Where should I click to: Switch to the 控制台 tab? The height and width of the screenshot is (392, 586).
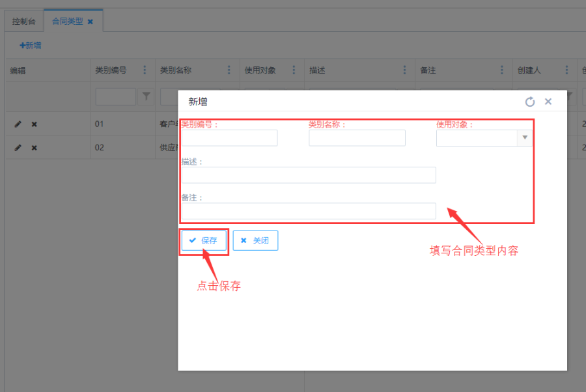pyautogui.click(x=24, y=21)
